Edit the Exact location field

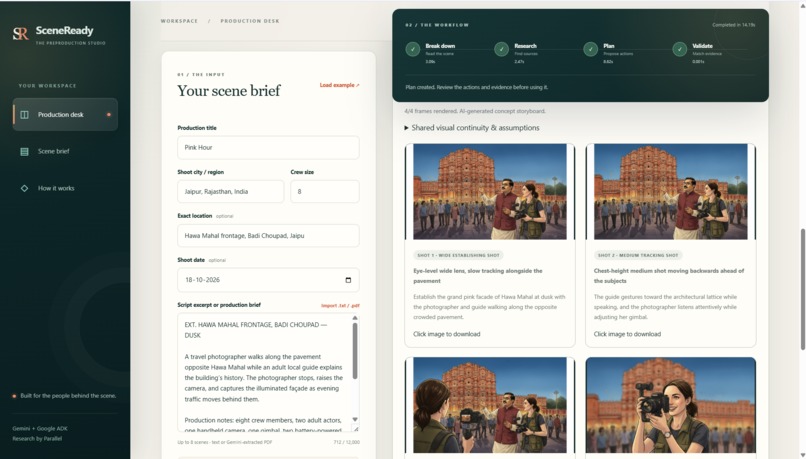268,236
